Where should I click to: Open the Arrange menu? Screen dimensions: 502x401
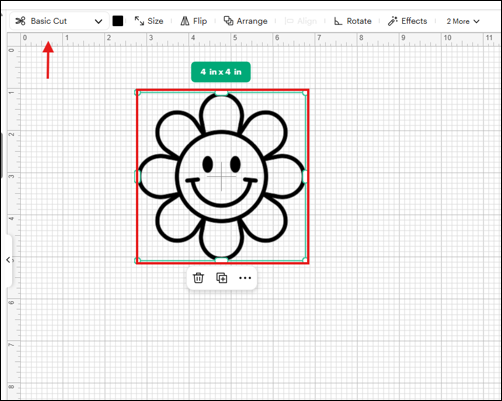pos(246,21)
